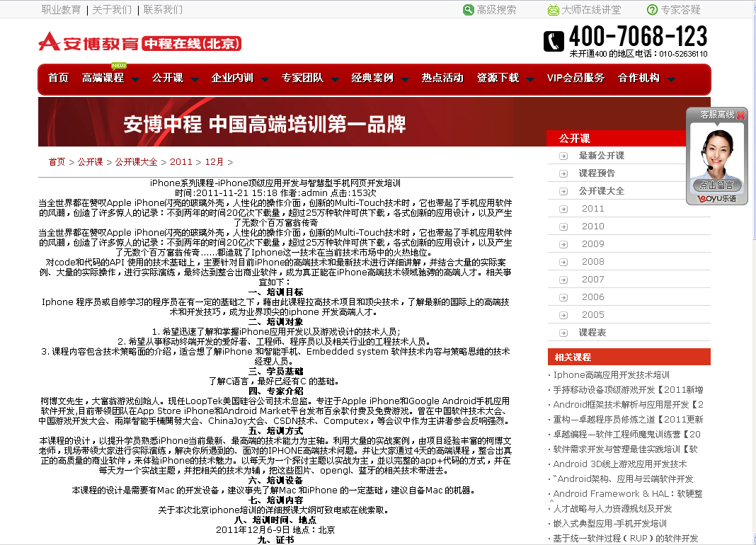Click the arrow icon beside 2008
This screenshot has height=545, width=756.
tap(563, 263)
